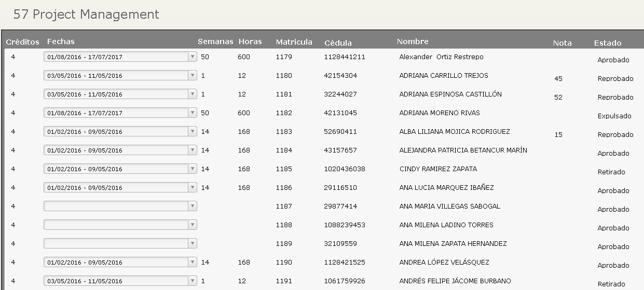Screen dimensions: 644x290
Task: Click Nota value 45
Action: [x=558, y=78]
